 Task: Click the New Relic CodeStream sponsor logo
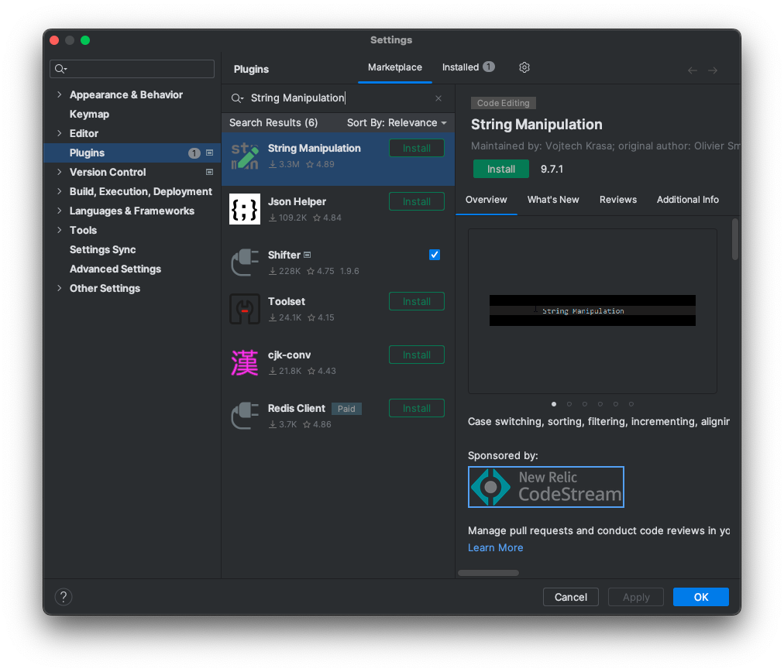[x=546, y=487]
